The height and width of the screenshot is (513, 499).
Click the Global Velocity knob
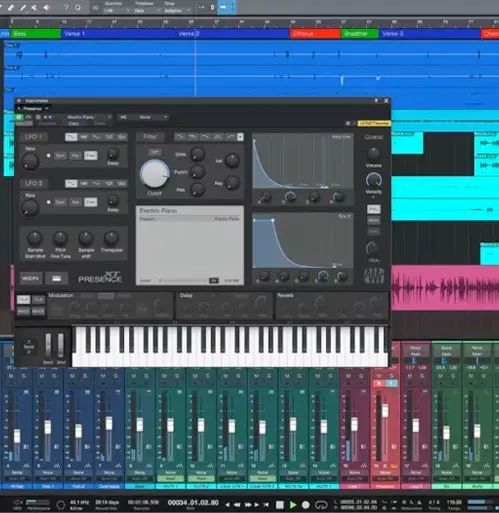point(373,180)
